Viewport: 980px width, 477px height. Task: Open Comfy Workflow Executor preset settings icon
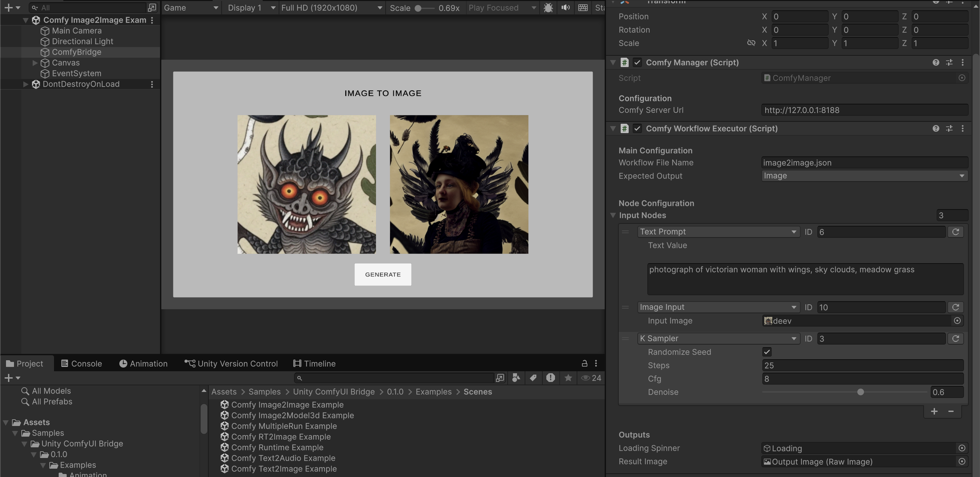click(949, 129)
